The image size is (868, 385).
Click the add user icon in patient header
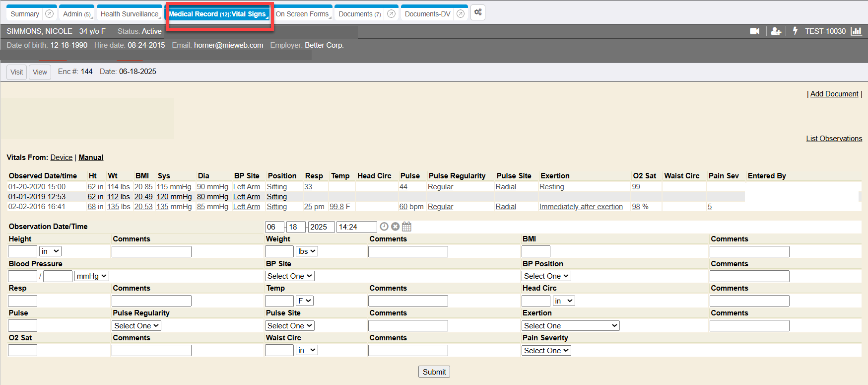(x=776, y=31)
